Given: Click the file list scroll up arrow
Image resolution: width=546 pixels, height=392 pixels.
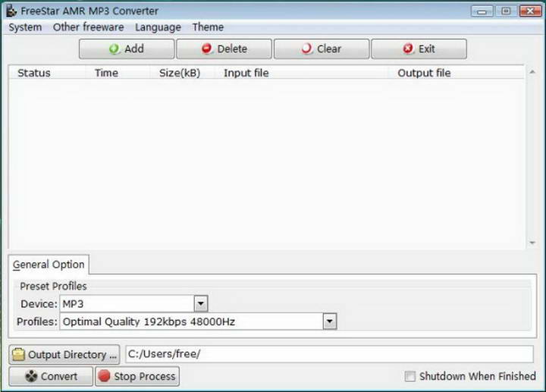Looking at the screenshot, I should pos(532,72).
